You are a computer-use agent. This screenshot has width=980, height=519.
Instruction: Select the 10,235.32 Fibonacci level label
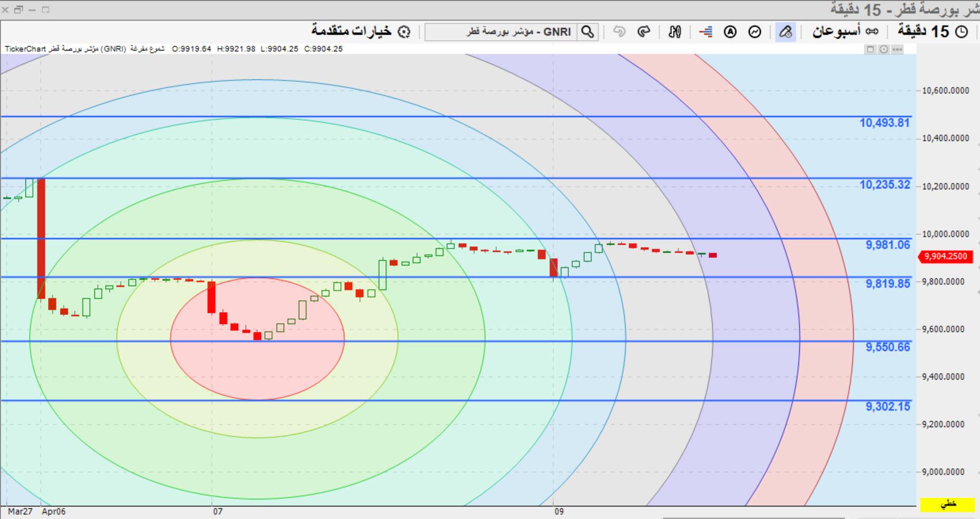[885, 184]
